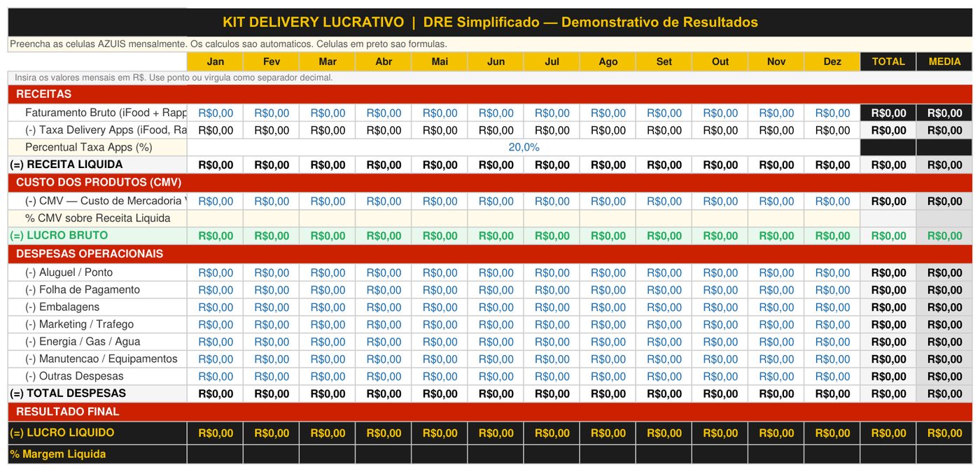Click Outras Despesas cell for Mar

pos(328,376)
